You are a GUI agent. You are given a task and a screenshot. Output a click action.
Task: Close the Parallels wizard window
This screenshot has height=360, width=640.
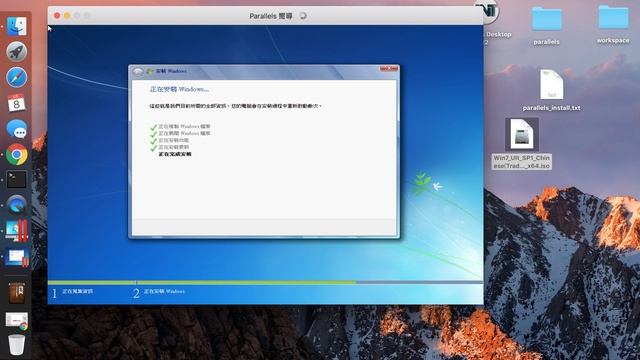point(57,16)
